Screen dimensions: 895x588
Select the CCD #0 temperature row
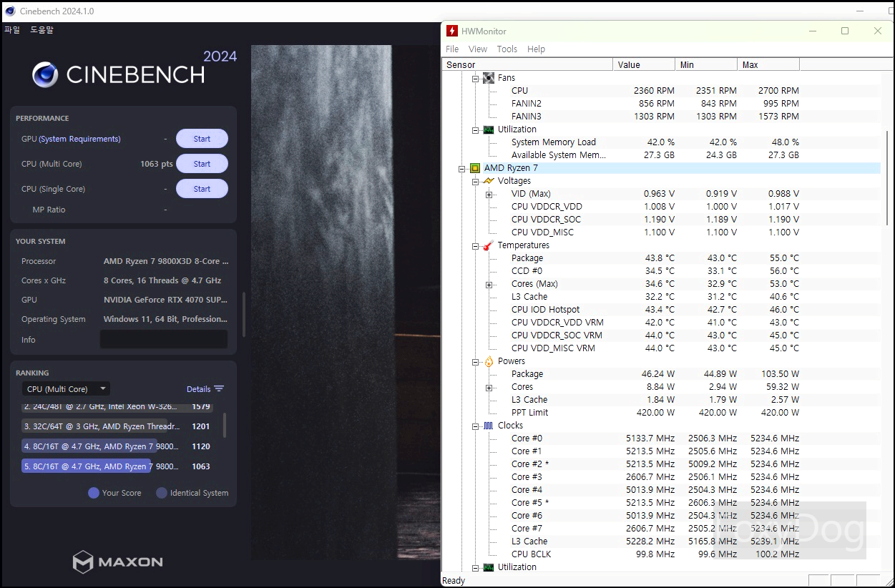tap(655, 271)
